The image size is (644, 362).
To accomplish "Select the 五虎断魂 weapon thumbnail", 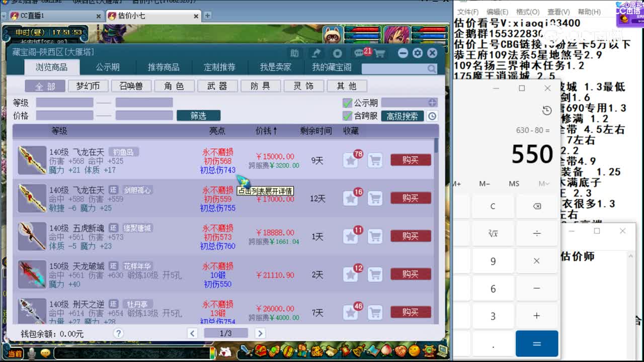I will [32, 236].
